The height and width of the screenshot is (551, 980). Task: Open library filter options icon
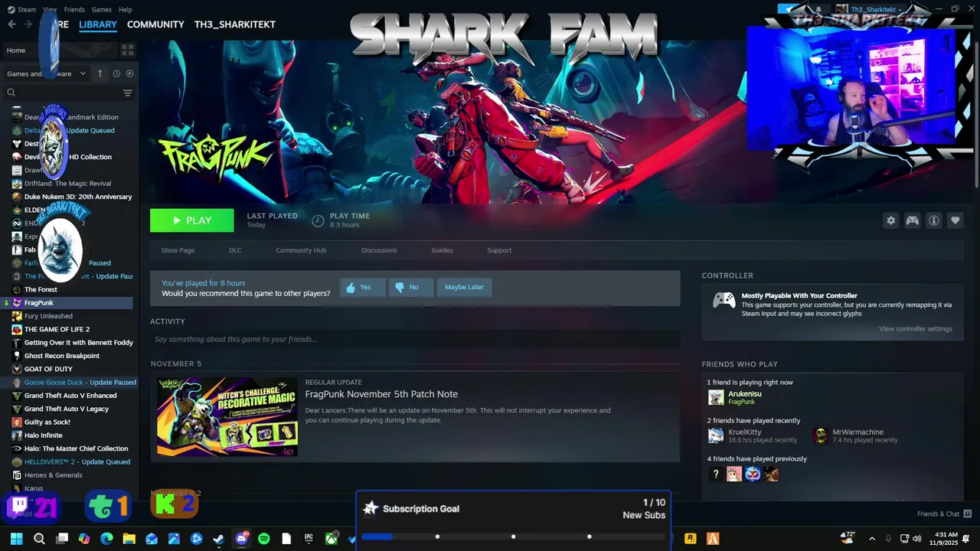click(128, 93)
